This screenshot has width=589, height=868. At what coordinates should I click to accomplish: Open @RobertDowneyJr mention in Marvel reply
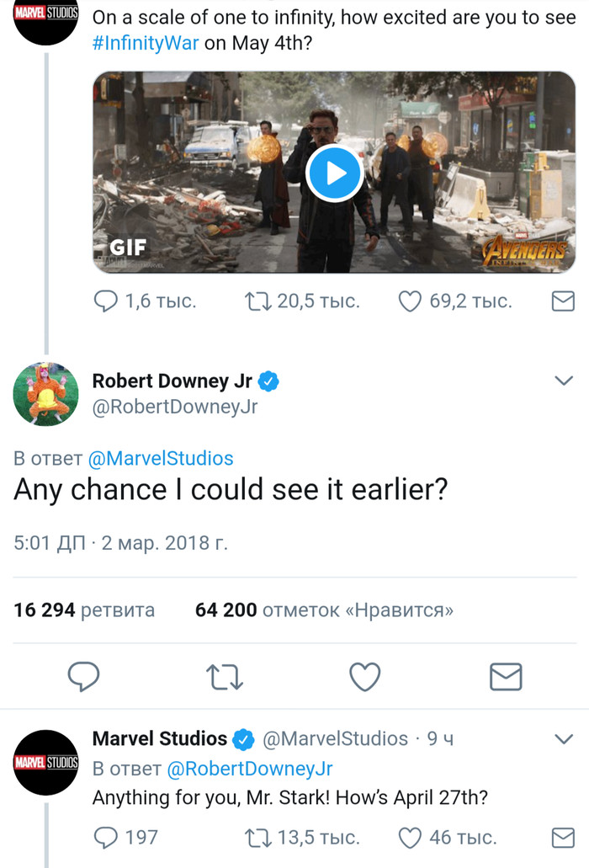[x=250, y=768]
